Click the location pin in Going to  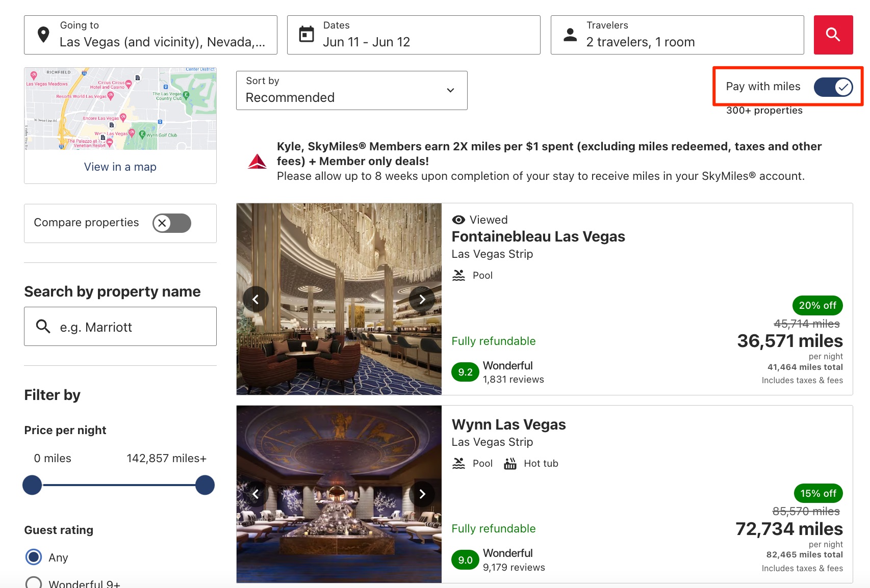tap(44, 35)
